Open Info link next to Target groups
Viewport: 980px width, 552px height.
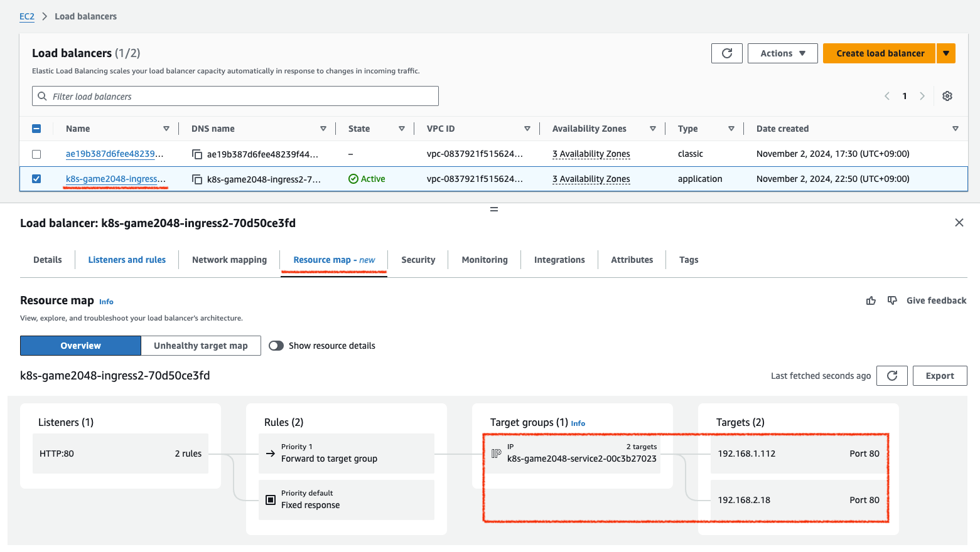(578, 423)
